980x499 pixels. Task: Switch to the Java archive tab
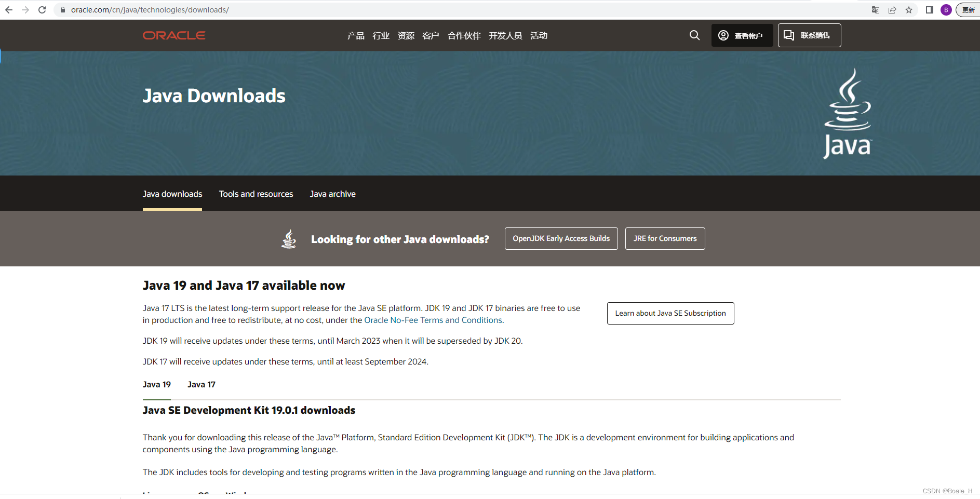pos(333,194)
